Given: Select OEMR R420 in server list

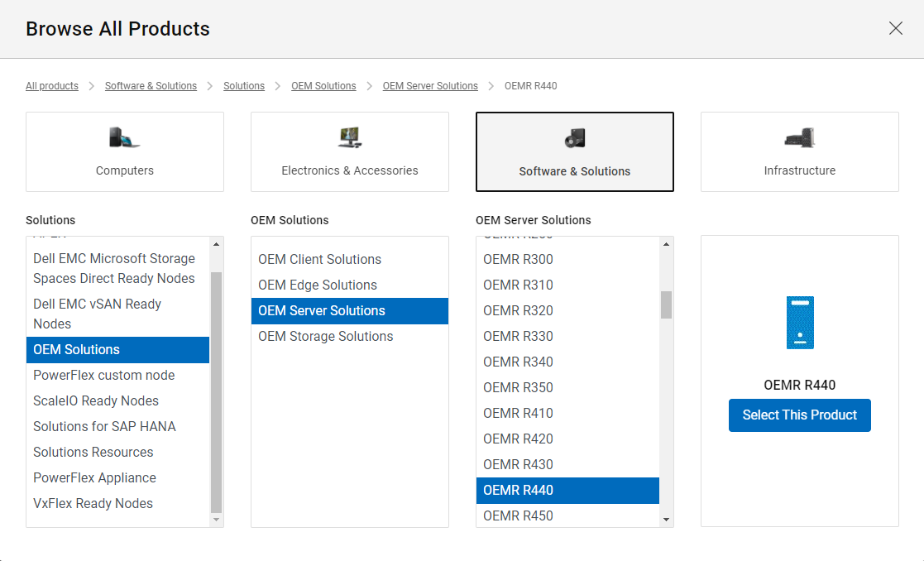Looking at the screenshot, I should pos(567,439).
